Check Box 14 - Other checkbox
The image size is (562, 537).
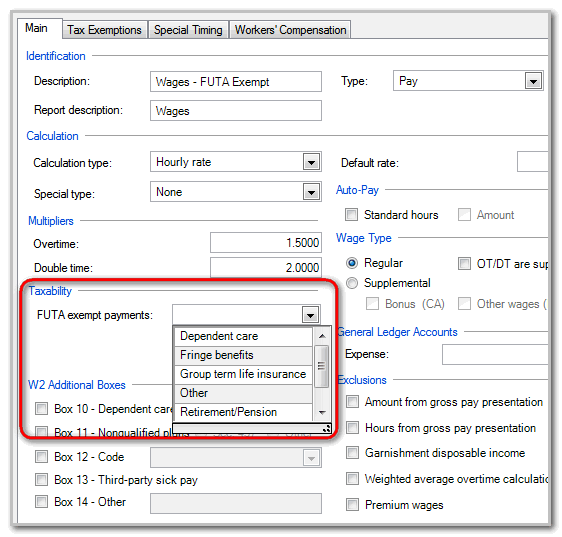click(41, 502)
